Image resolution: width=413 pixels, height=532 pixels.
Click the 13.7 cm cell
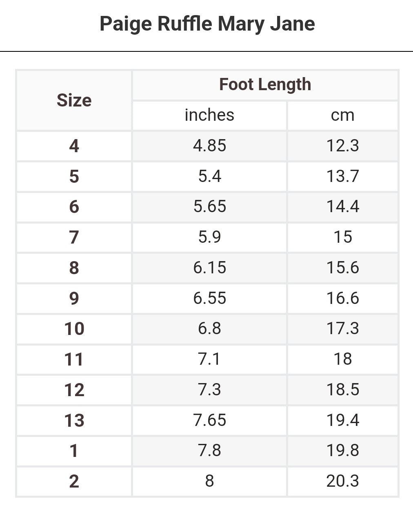click(x=342, y=176)
